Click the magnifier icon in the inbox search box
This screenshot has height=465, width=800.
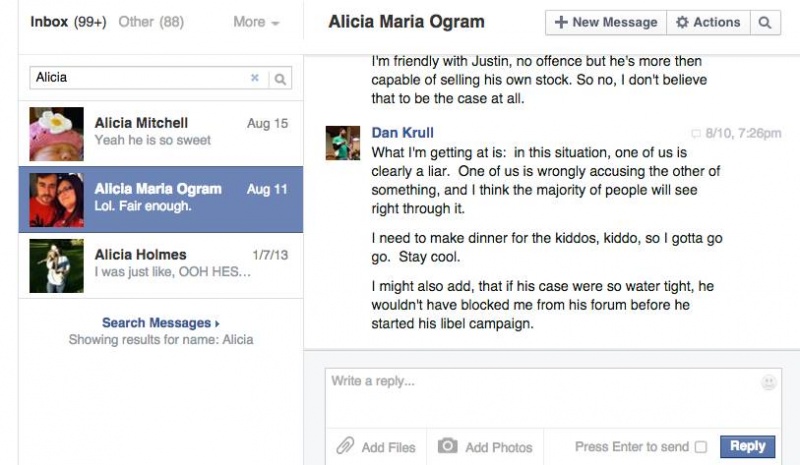280,79
